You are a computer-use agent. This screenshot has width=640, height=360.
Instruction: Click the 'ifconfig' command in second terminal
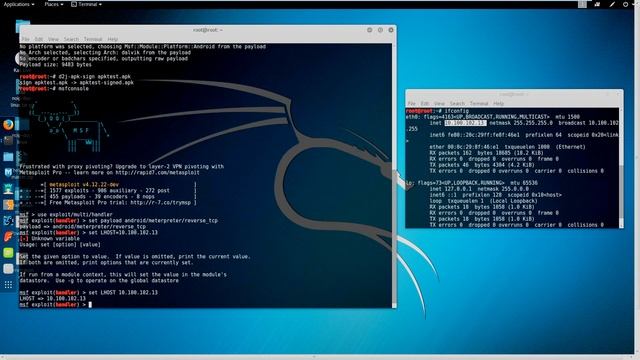click(x=457, y=111)
